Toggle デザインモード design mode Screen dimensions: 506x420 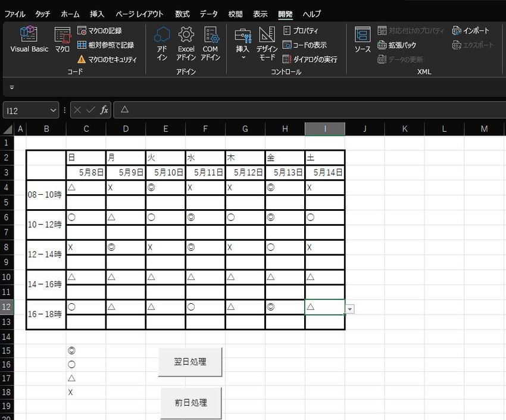[x=267, y=43]
